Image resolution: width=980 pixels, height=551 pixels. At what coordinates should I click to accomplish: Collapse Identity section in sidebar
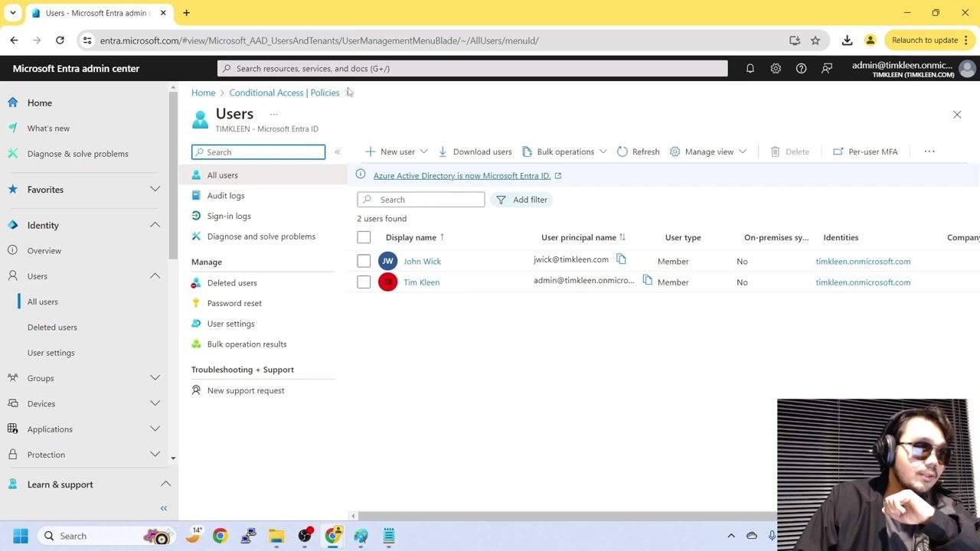155,225
